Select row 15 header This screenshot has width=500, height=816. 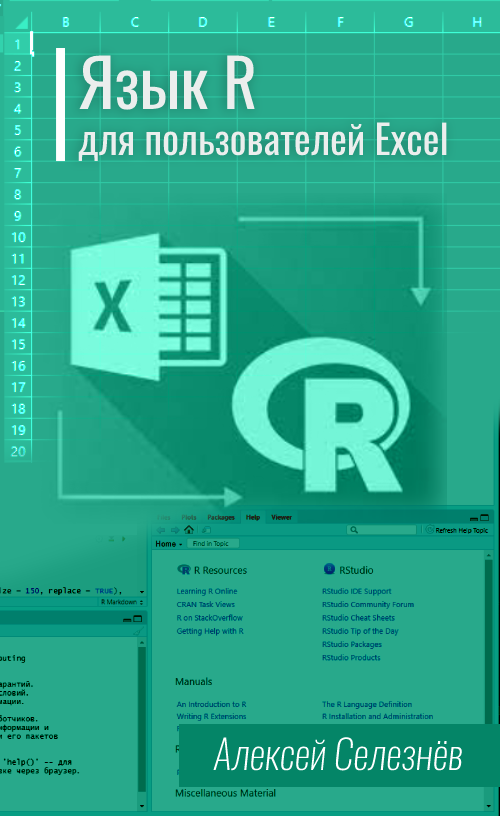pyautogui.click(x=18, y=345)
